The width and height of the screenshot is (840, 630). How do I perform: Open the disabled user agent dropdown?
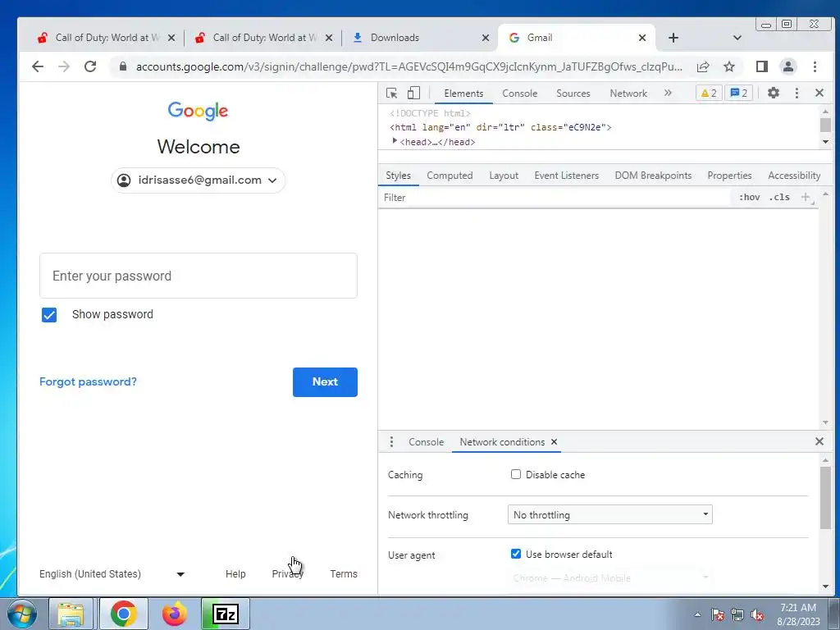tap(609, 578)
